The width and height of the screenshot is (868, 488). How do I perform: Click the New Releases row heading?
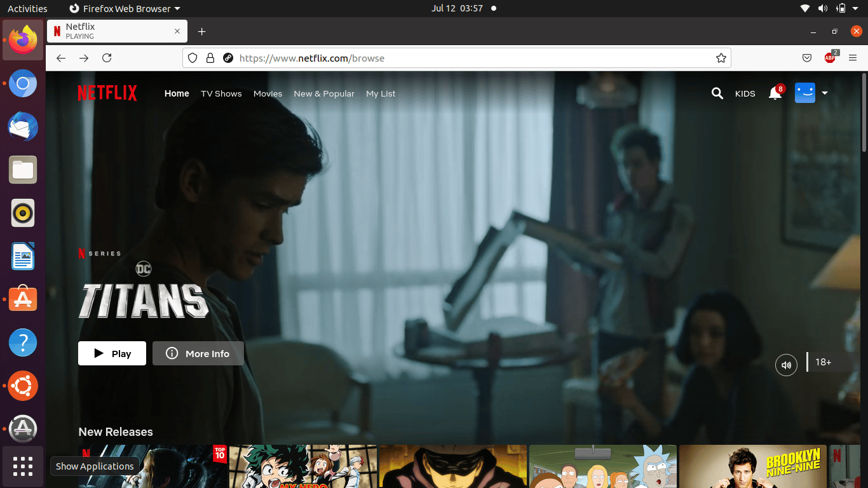pyautogui.click(x=116, y=431)
